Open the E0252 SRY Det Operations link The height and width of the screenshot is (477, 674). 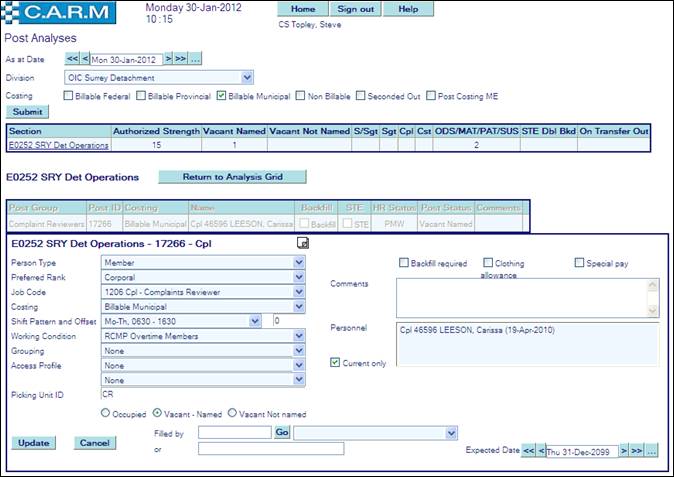pyautogui.click(x=58, y=145)
